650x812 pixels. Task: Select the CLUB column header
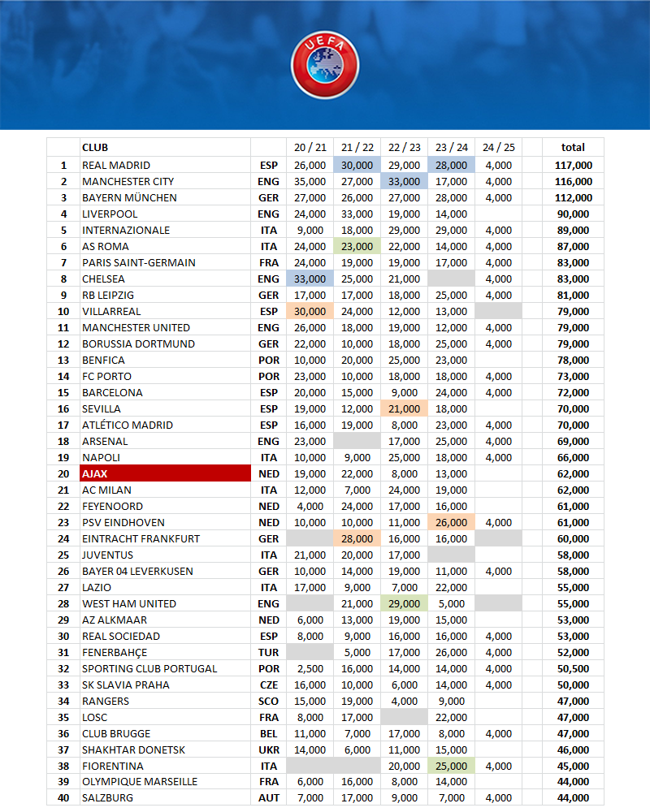(x=95, y=148)
